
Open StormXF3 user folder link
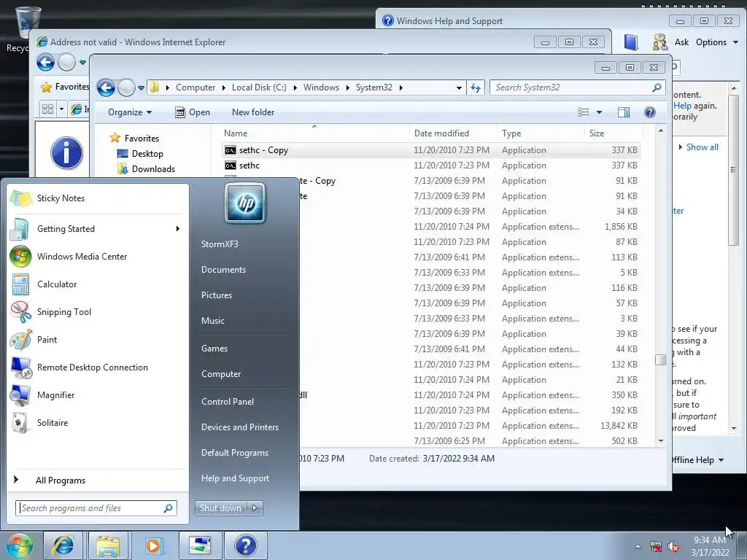pyautogui.click(x=220, y=244)
